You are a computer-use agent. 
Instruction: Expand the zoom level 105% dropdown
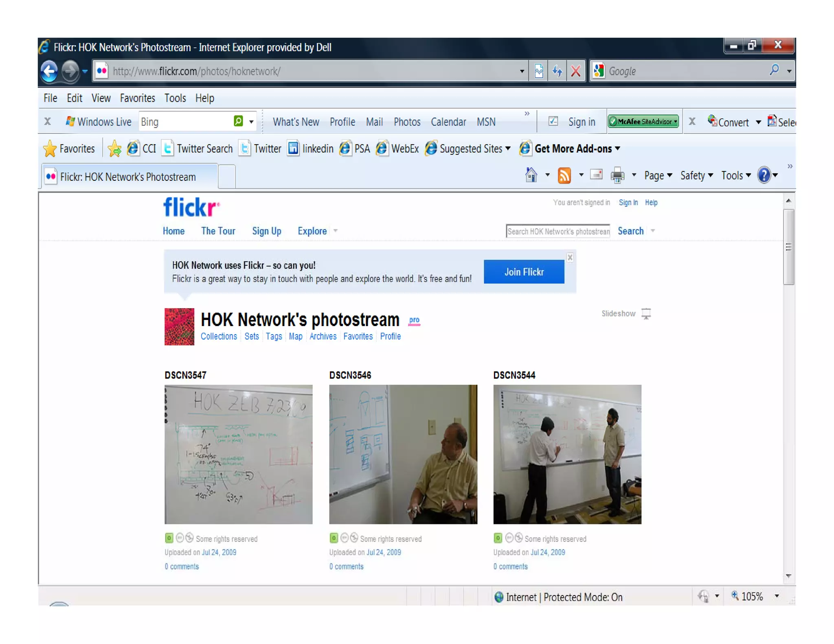(777, 596)
